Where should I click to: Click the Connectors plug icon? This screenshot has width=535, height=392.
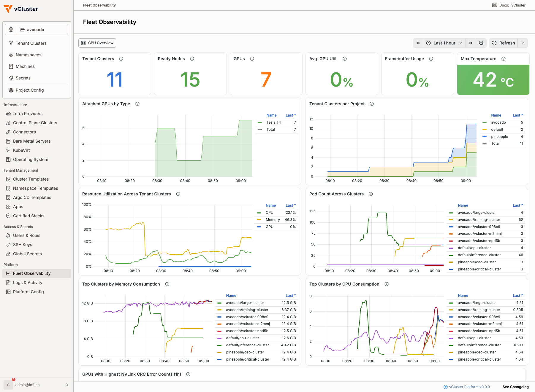pyautogui.click(x=8, y=132)
